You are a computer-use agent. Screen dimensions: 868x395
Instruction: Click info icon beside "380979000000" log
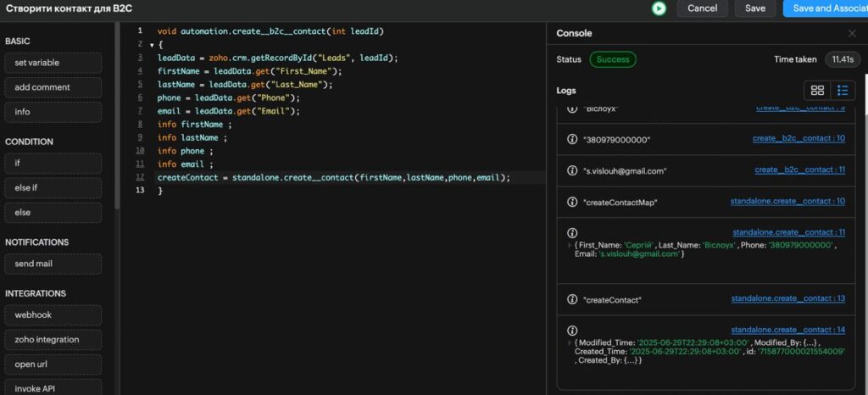click(572, 139)
